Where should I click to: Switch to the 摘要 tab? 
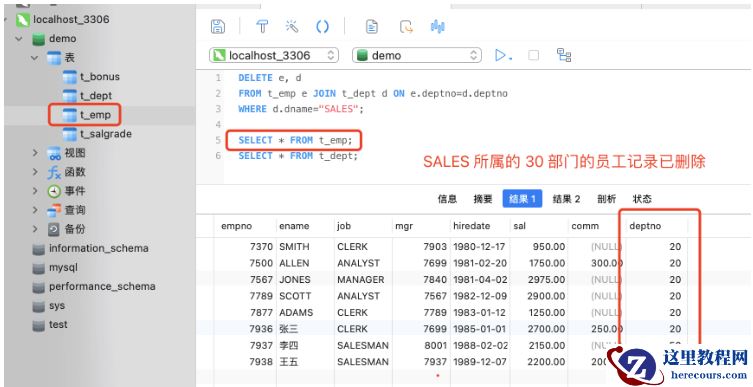coord(483,199)
